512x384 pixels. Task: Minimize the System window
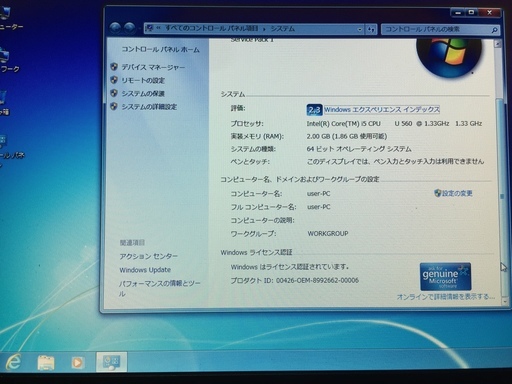point(458,13)
